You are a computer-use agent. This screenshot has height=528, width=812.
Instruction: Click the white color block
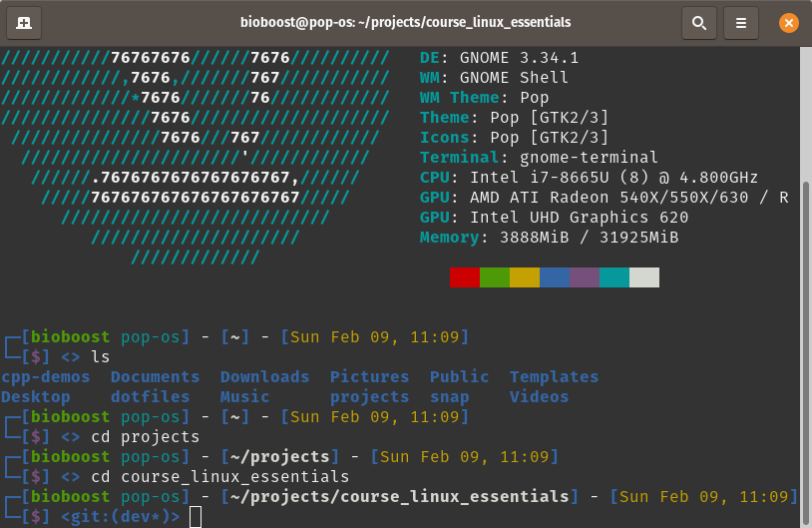[x=644, y=277]
